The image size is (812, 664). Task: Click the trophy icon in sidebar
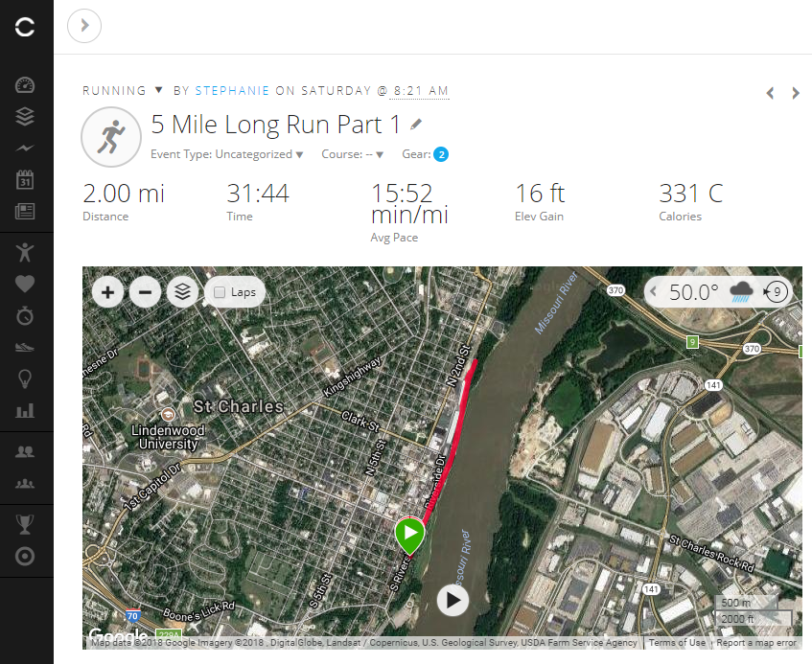pos(26,524)
